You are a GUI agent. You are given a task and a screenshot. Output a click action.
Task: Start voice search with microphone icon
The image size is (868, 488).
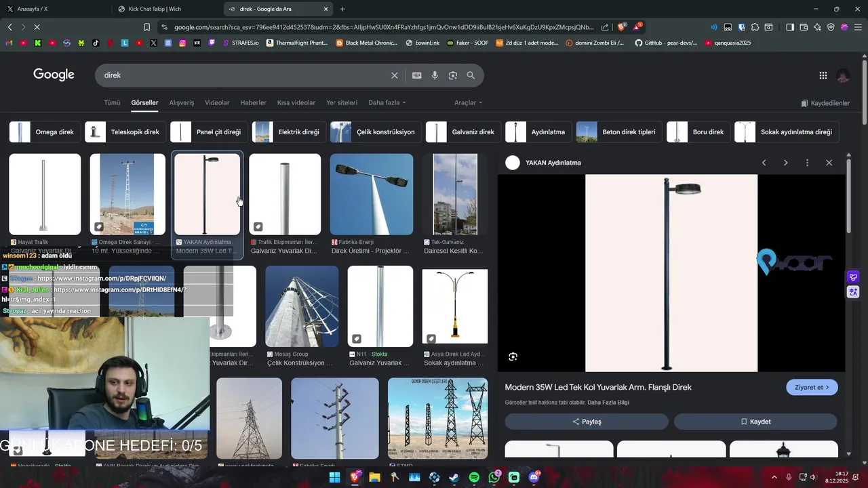click(435, 75)
